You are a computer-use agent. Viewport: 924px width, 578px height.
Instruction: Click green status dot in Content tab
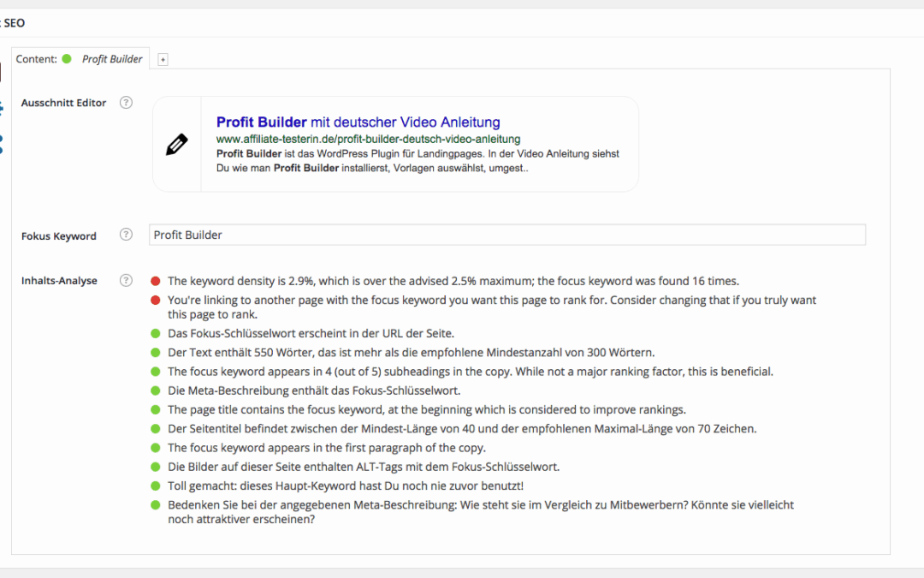pos(67,59)
